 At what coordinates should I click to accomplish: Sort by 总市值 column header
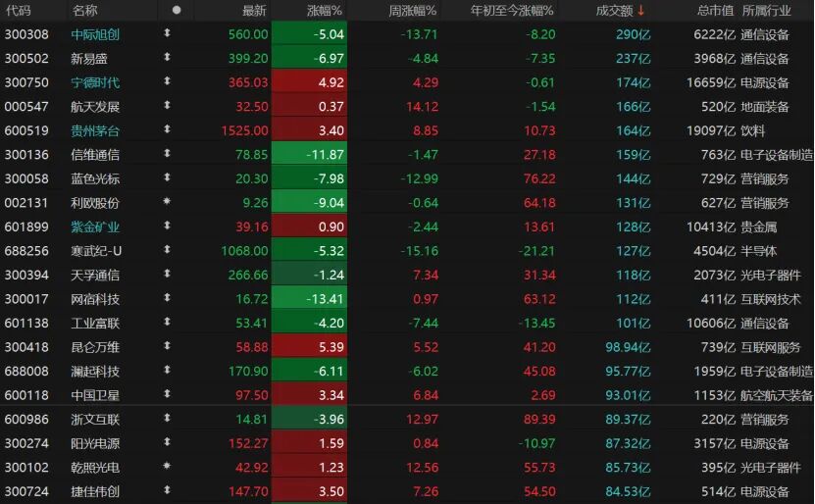coord(714,10)
